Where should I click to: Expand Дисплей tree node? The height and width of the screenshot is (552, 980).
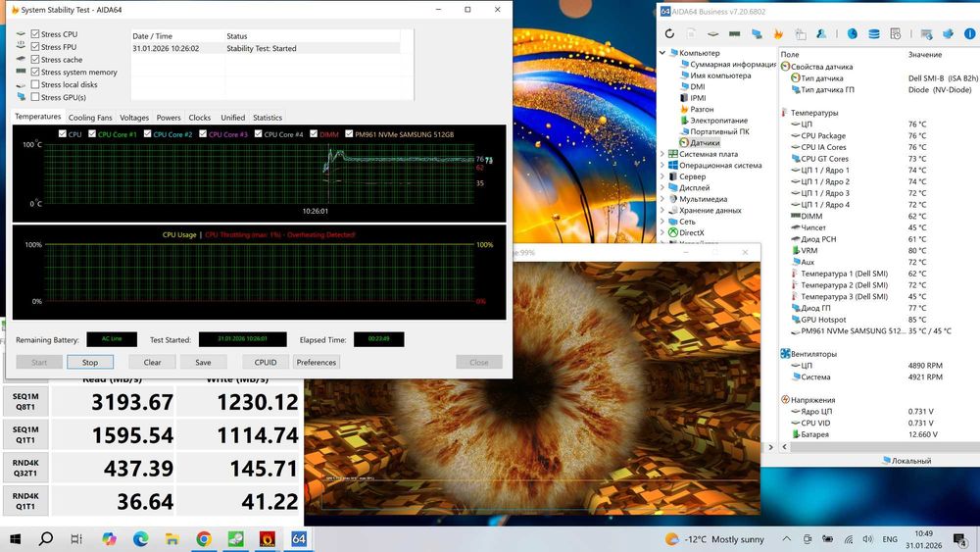tap(662, 187)
